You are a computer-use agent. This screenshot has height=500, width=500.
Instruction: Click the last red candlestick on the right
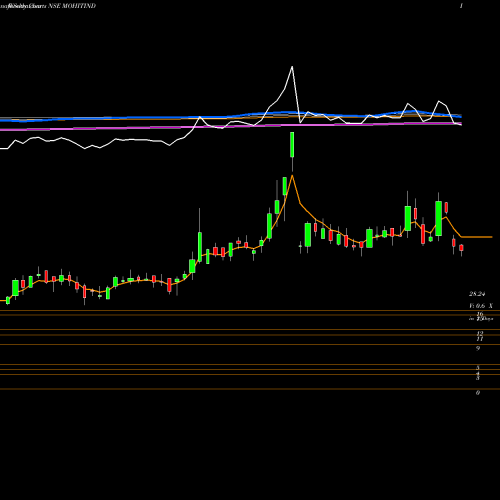click(x=461, y=248)
